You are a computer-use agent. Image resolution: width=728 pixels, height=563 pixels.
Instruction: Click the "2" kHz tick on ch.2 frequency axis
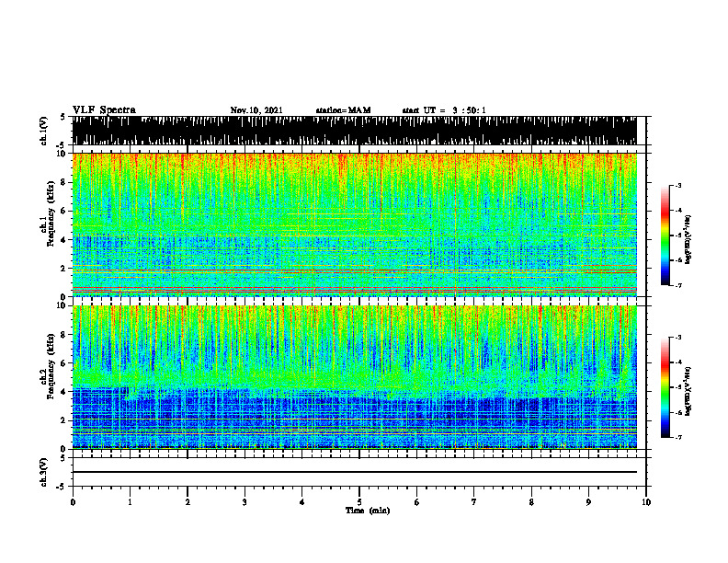pyautogui.click(x=63, y=420)
